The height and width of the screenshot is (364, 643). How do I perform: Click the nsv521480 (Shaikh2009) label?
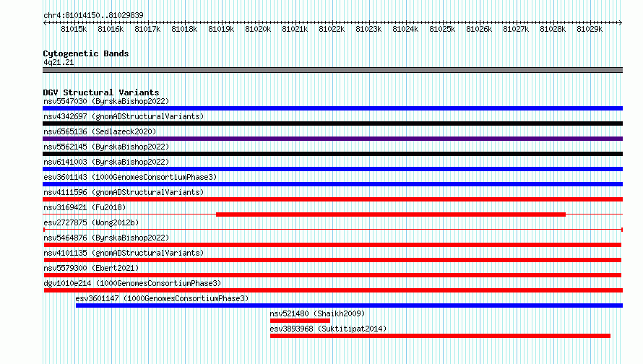pyautogui.click(x=317, y=313)
